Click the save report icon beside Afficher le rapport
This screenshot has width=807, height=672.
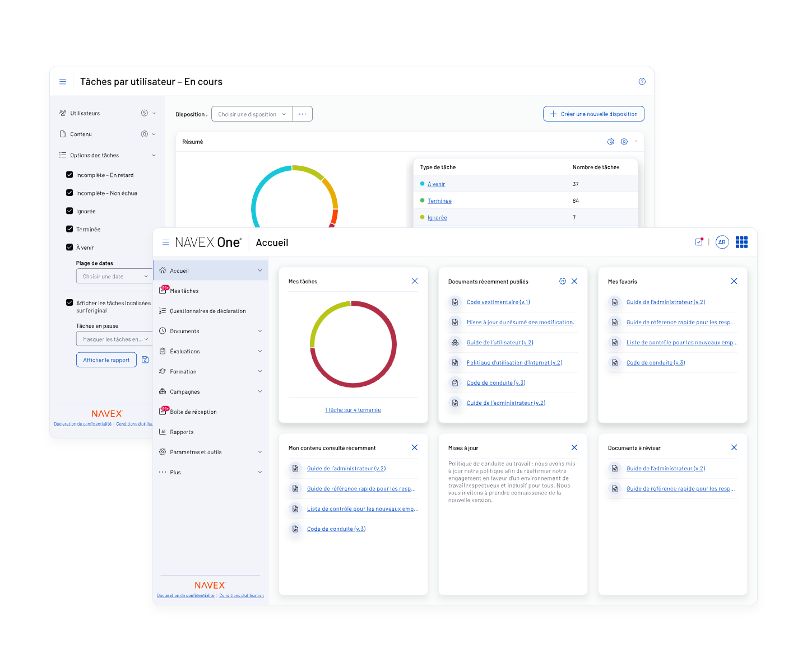(145, 360)
